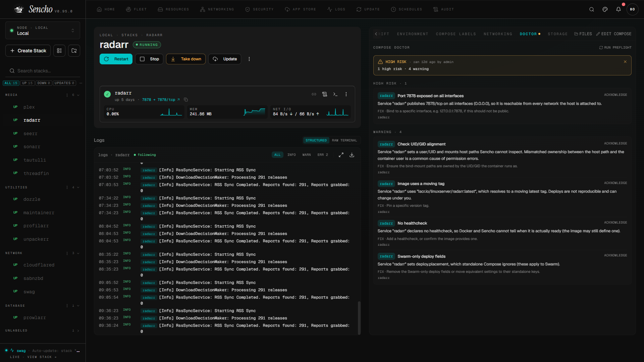Filter logs by WARN level

point(307,155)
